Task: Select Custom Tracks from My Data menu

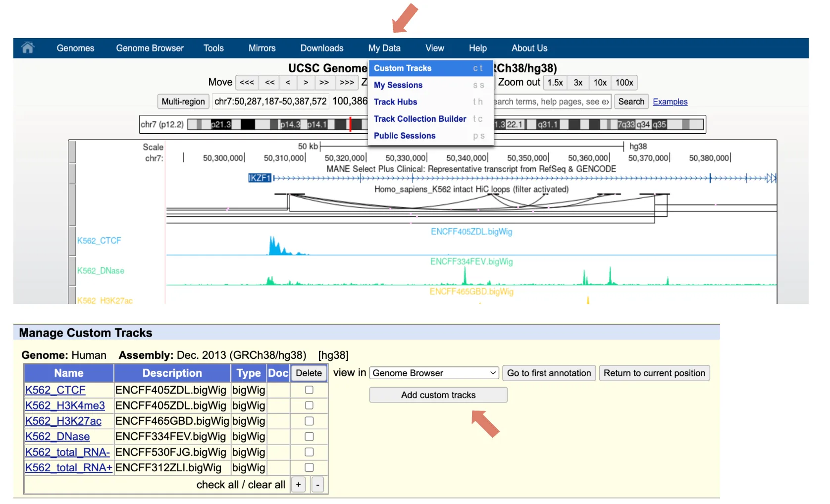Action: click(x=403, y=68)
